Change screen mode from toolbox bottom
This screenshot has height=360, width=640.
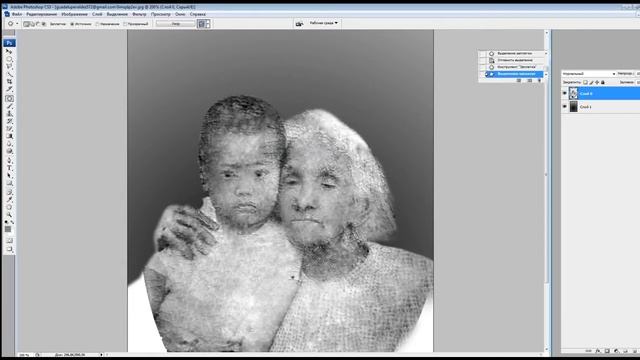(x=9, y=249)
